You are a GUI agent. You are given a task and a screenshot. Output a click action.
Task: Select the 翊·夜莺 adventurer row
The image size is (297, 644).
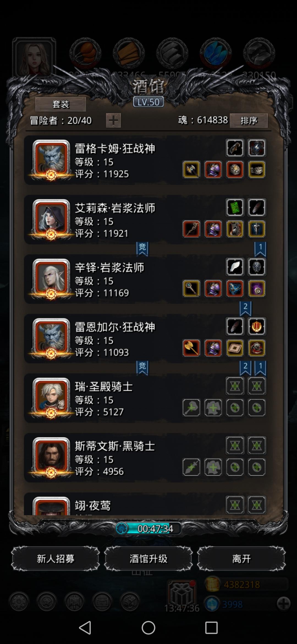pyautogui.click(x=145, y=504)
